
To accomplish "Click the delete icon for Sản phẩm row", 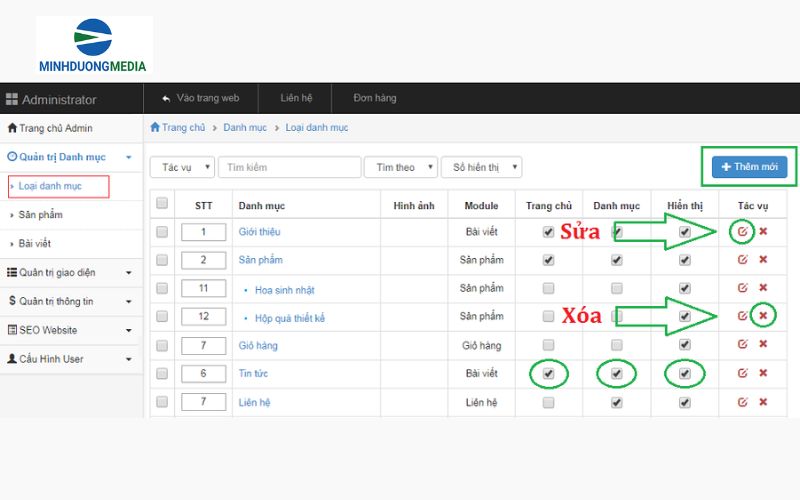I will coord(763,260).
